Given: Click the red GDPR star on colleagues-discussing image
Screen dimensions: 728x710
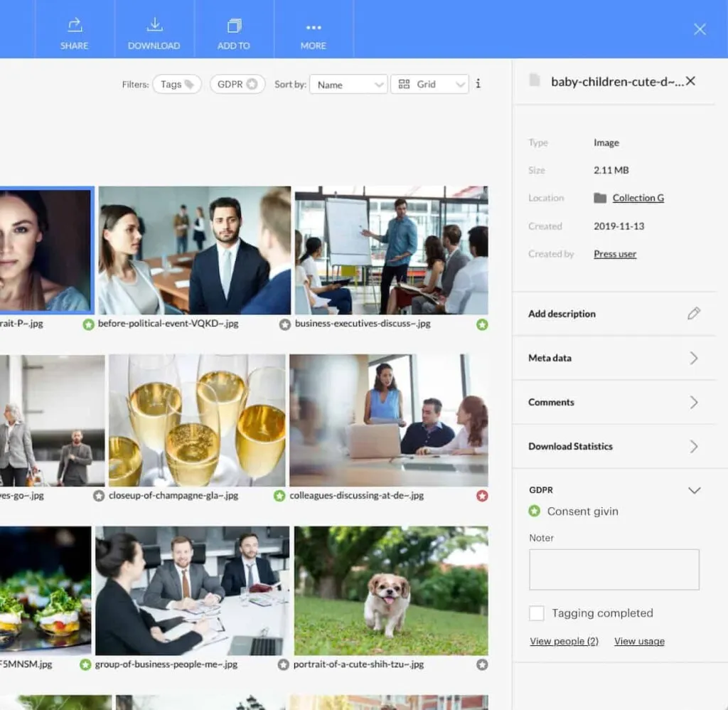Looking at the screenshot, I should [482, 496].
